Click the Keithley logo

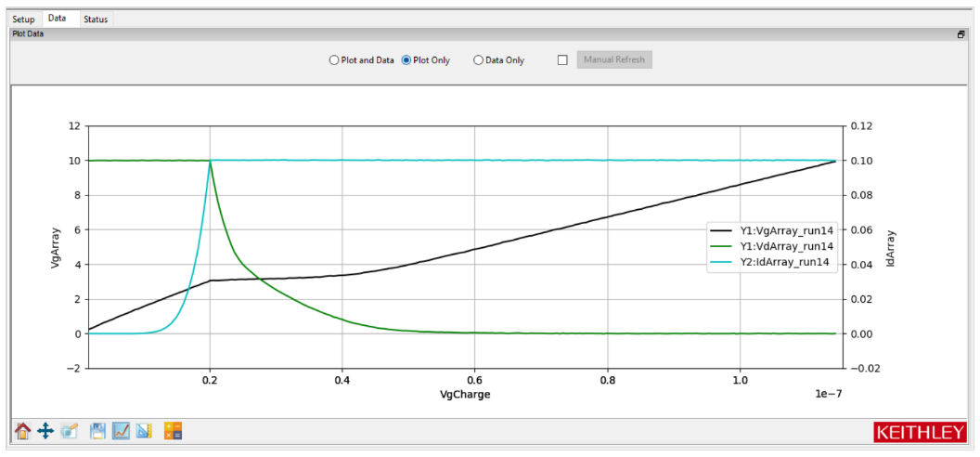pos(919,433)
